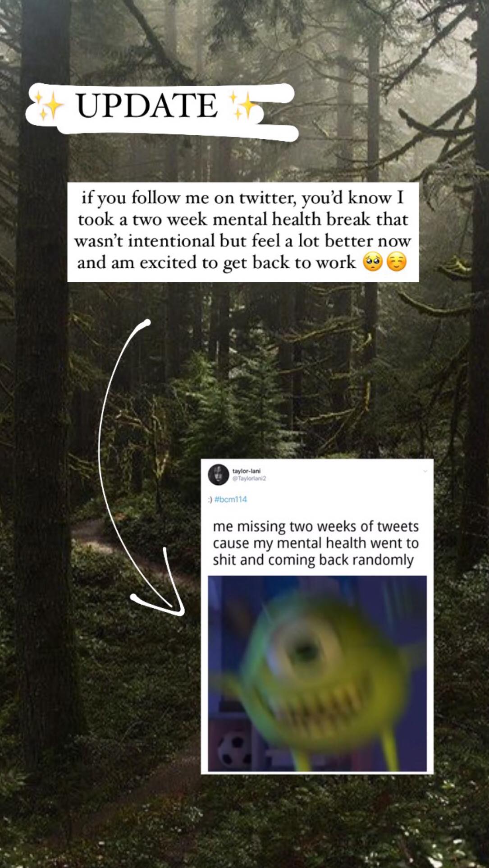Click the smiley text before the hashtag

[210, 500]
